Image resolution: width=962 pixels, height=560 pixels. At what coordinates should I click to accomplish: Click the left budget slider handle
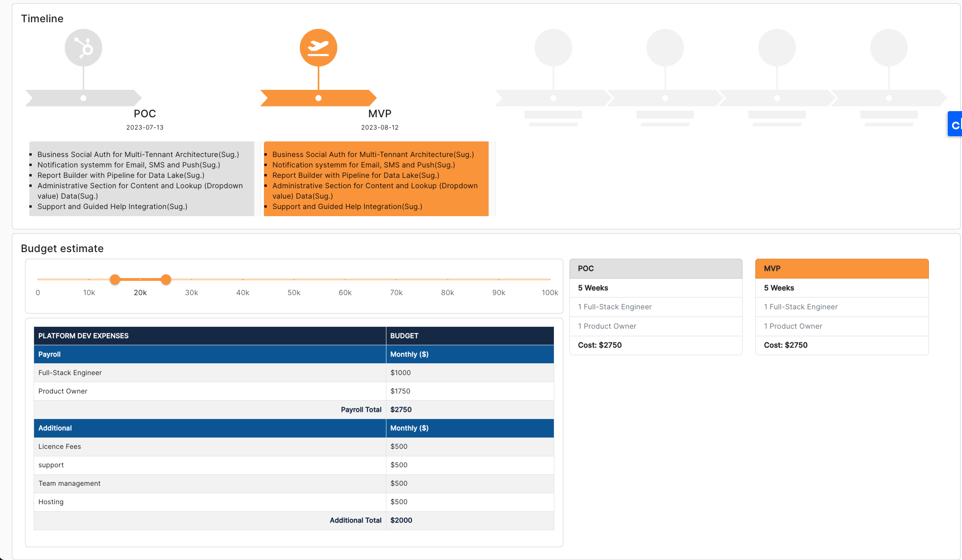pos(115,280)
